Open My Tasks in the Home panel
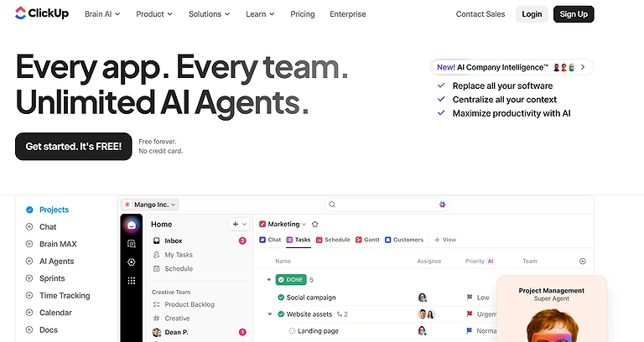 coord(179,255)
